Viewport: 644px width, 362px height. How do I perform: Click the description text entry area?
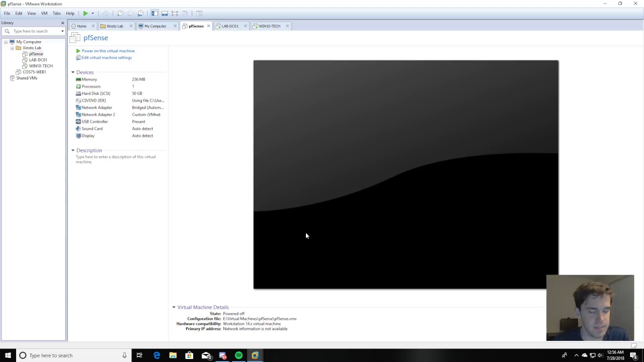[116, 159]
